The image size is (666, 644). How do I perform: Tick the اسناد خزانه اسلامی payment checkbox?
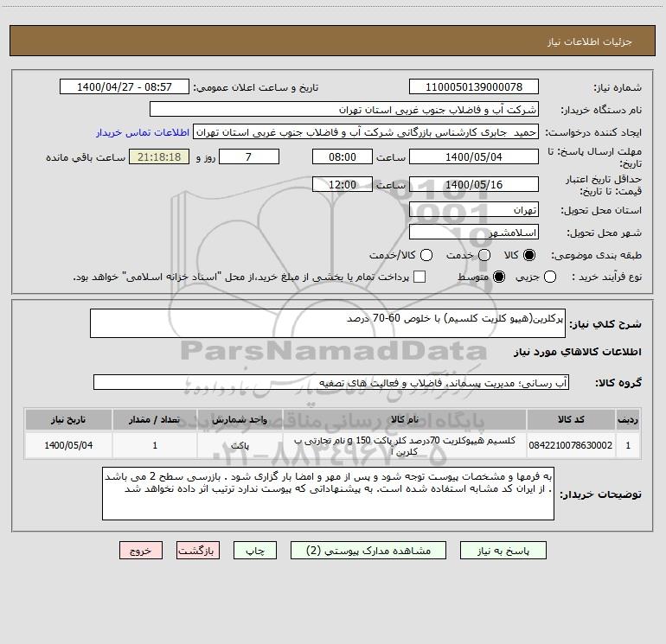[419, 277]
